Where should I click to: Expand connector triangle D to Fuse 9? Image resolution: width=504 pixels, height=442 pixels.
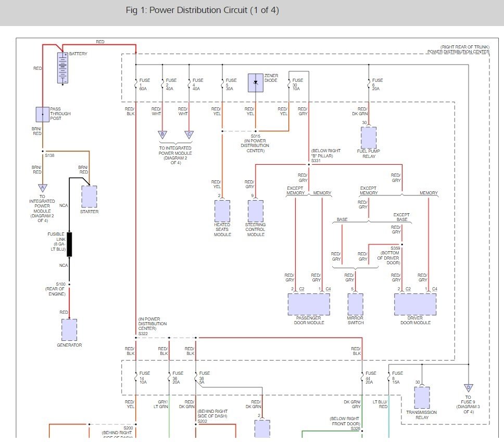pos(468,388)
